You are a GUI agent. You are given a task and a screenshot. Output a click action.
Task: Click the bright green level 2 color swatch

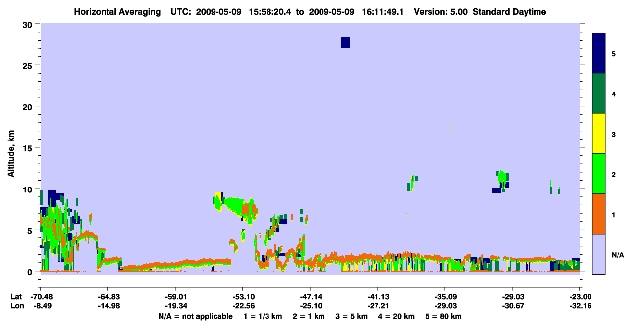599,174
